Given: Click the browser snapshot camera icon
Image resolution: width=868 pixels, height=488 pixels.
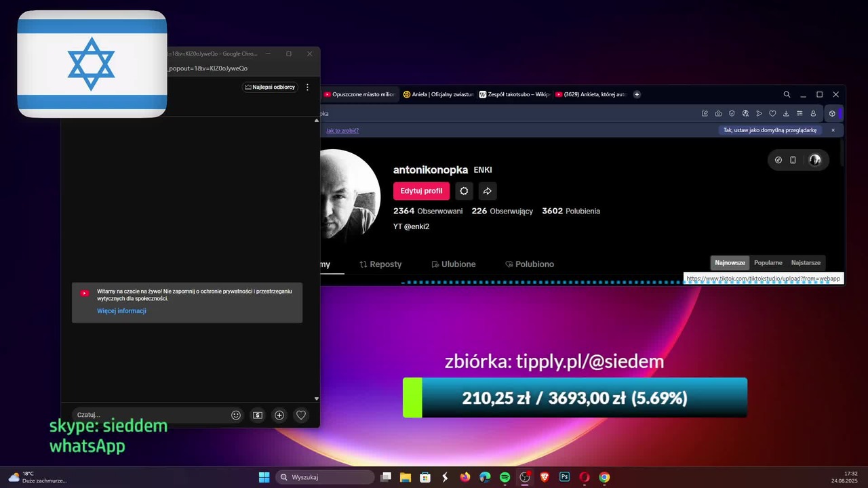Looking at the screenshot, I should (x=718, y=113).
